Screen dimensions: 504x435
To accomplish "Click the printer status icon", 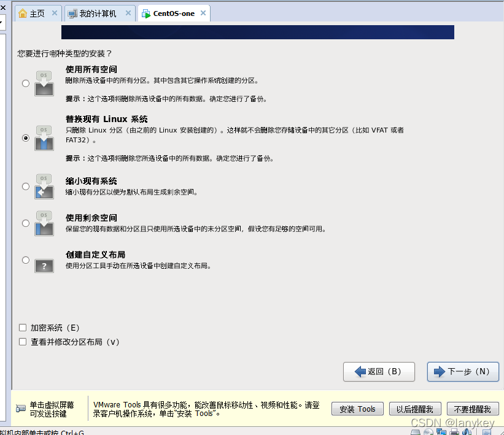I will point(454,432).
